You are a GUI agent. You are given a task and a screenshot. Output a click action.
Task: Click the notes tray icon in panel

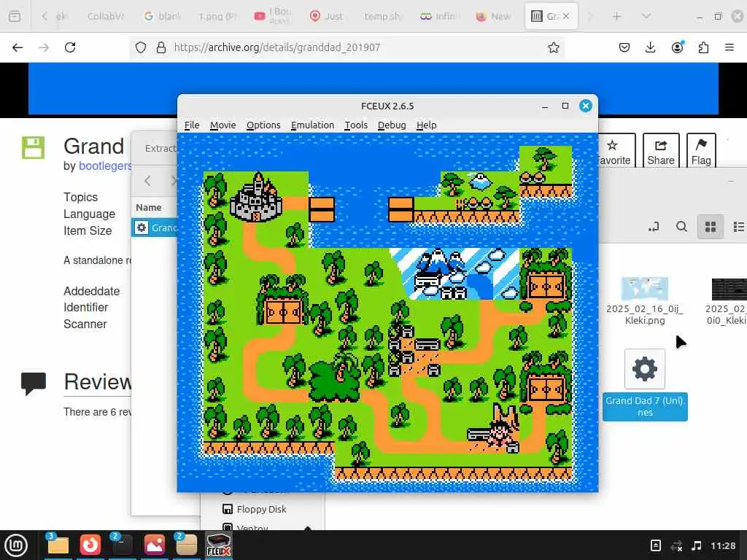pyautogui.click(x=656, y=545)
